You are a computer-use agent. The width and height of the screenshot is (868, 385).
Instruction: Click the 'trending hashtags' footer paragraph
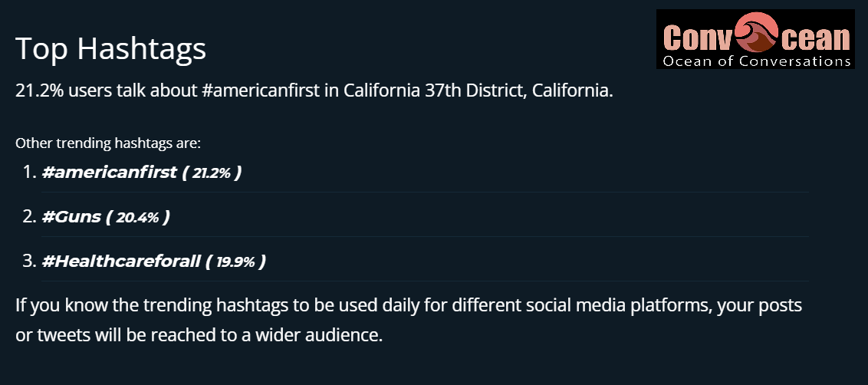[x=409, y=320]
